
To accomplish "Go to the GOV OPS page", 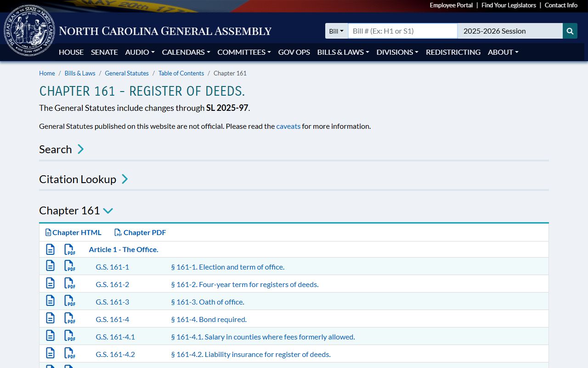I will coord(294,52).
